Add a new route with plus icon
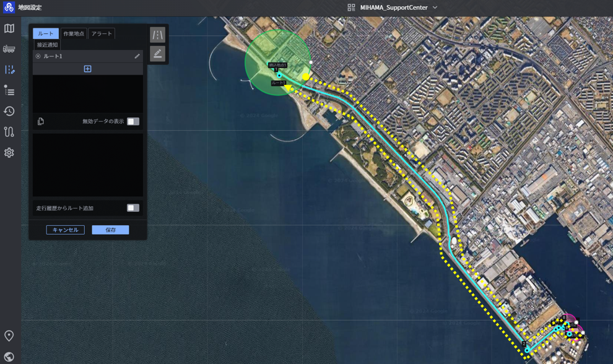613x364 pixels. [87, 69]
